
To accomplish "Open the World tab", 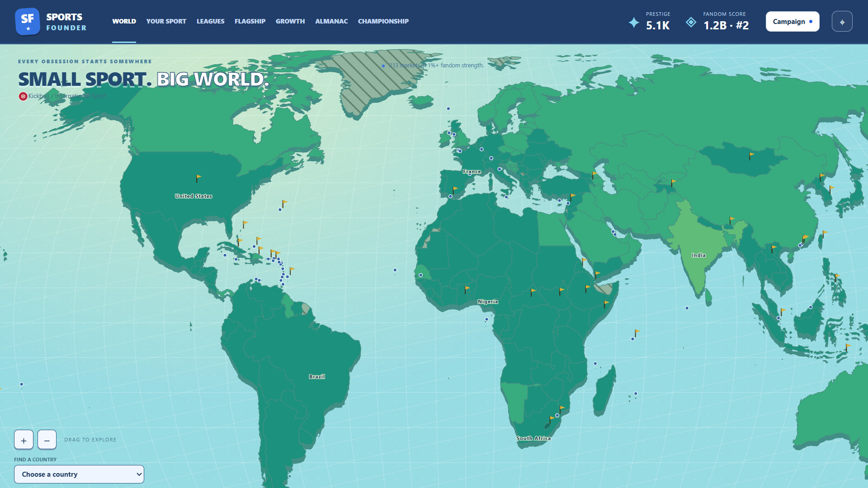I will pyautogui.click(x=124, y=21).
